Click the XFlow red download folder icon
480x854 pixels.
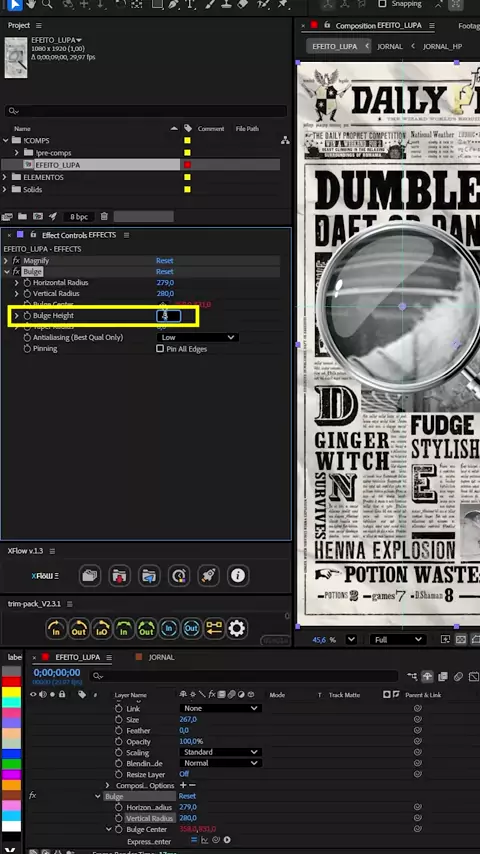pos(119,575)
